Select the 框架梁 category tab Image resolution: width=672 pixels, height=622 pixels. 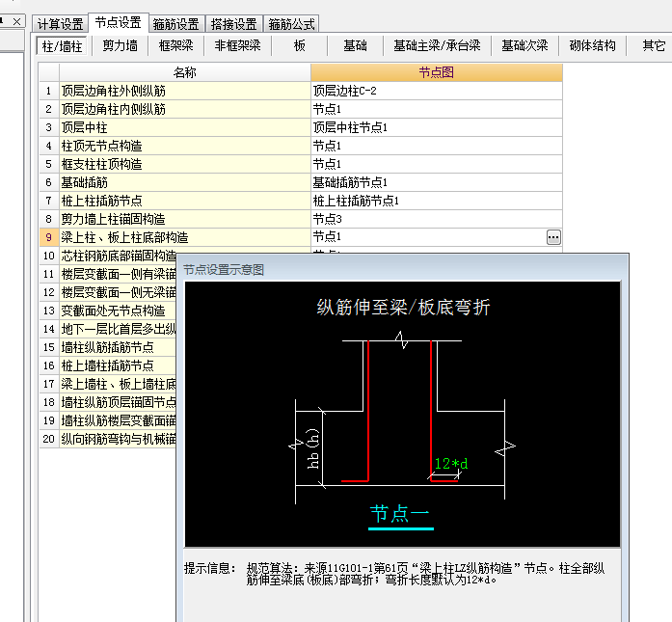[x=175, y=45]
